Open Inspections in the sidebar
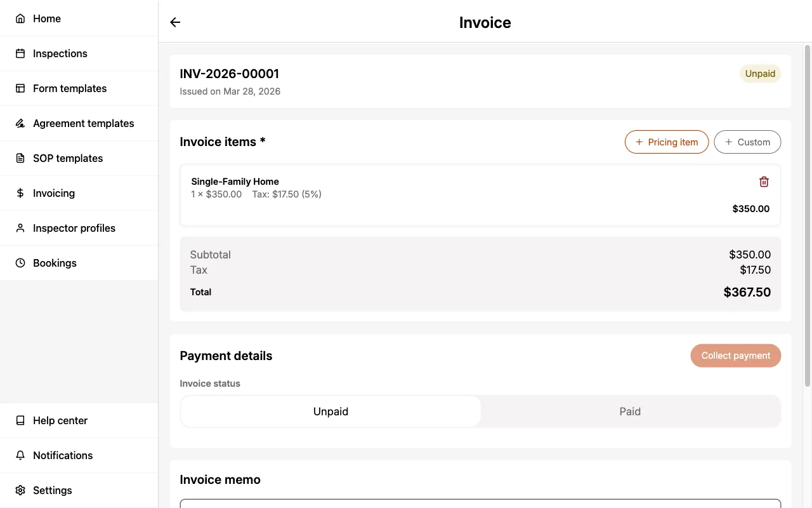 coord(79,53)
